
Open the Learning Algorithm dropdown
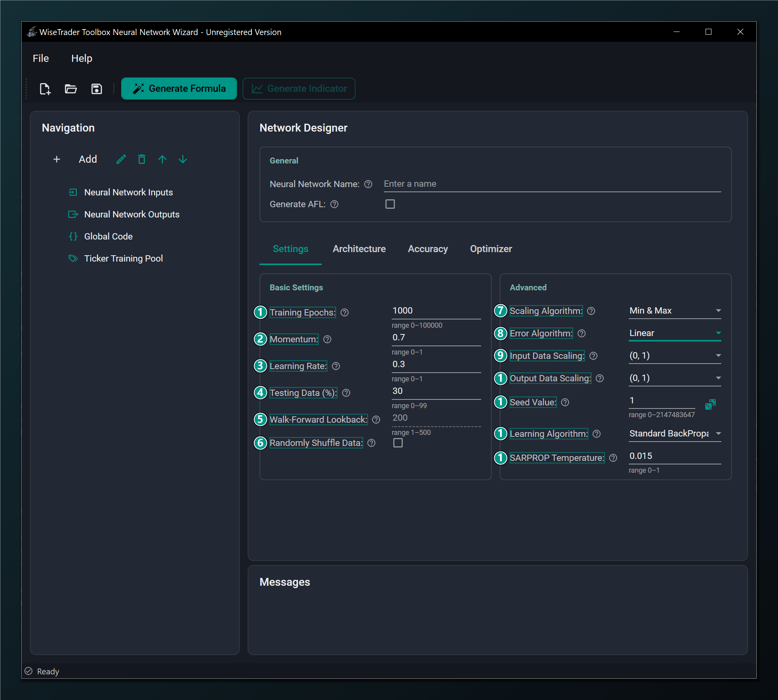coord(675,434)
